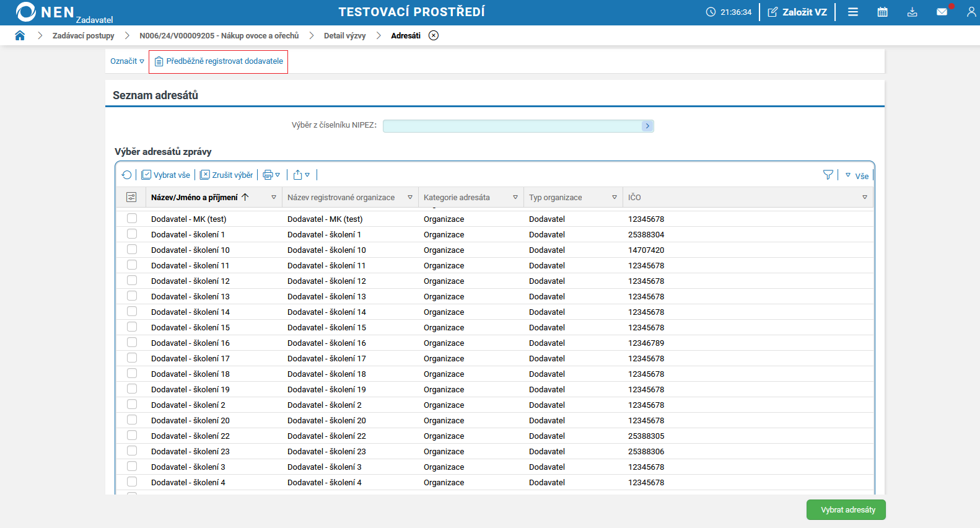Check the box for Dodavatel - školení 10
Screen dimensions: 980x528
132,250
